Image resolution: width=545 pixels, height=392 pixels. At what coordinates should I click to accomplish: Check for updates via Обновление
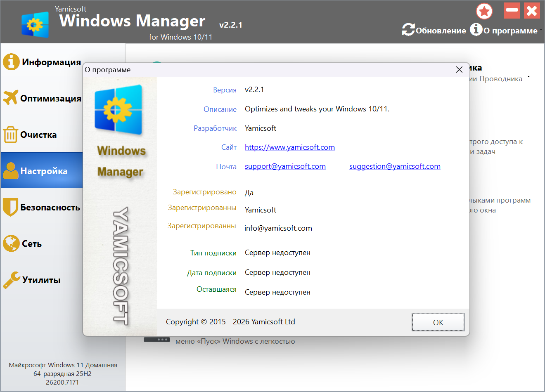[434, 30]
